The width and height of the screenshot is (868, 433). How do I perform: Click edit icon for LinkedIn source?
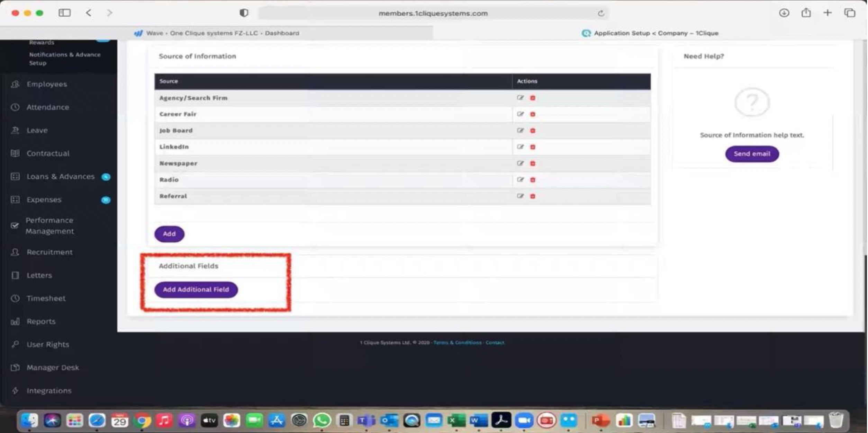click(x=520, y=147)
